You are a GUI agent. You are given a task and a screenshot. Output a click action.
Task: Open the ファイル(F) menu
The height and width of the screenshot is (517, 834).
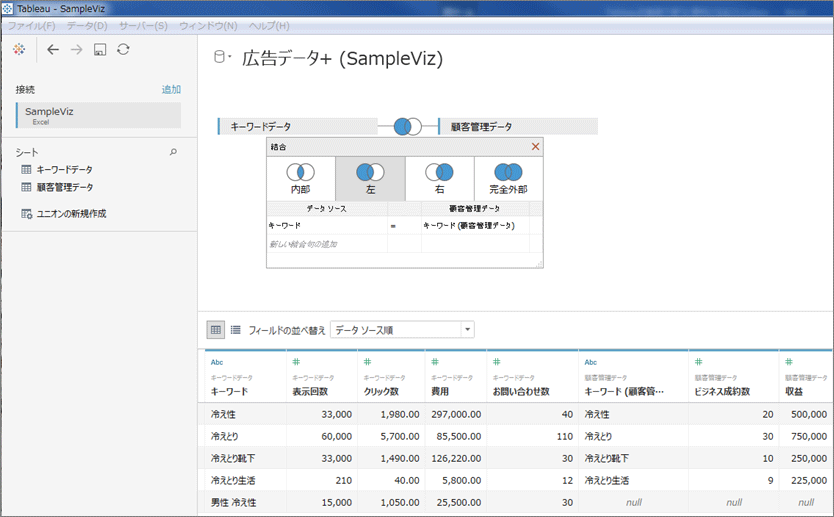[31, 26]
